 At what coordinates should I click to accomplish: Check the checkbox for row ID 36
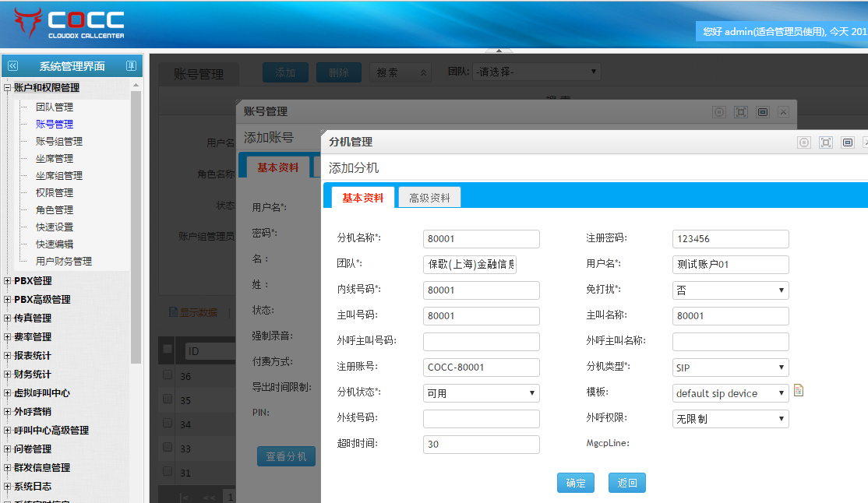[x=167, y=375]
